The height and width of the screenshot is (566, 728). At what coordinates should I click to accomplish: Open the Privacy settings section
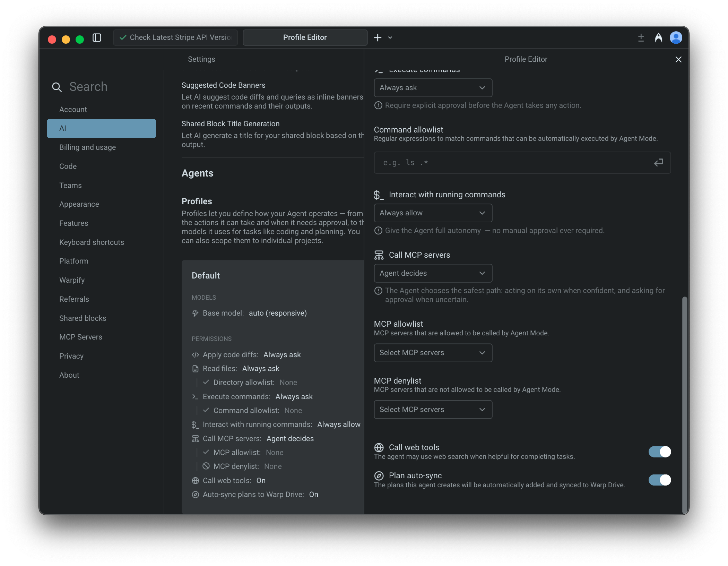71,356
